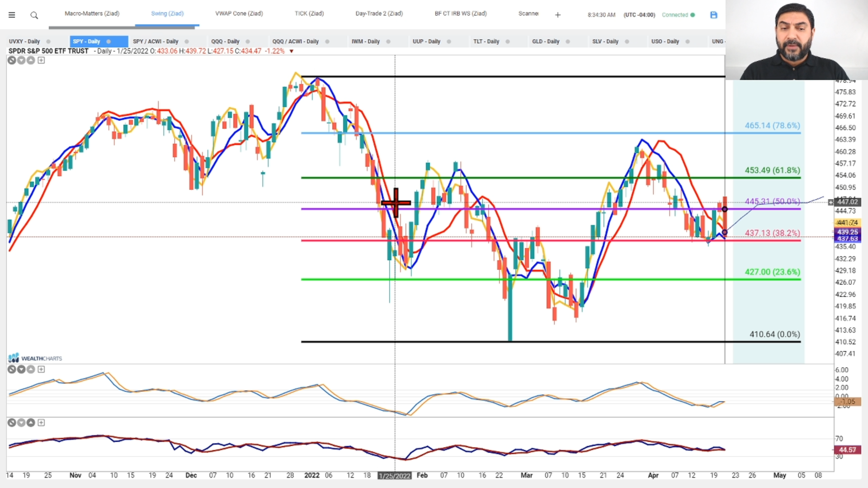Toggle the dot on the SLV - Daily tab

pyautogui.click(x=627, y=42)
